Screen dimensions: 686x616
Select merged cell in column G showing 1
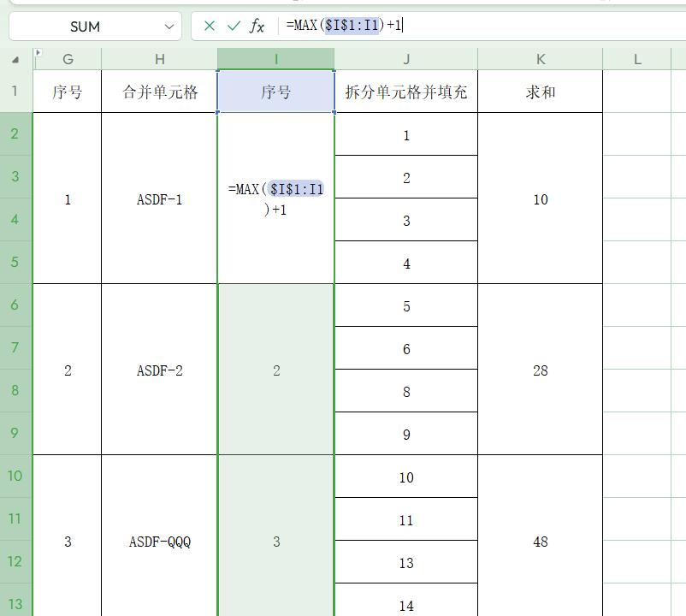68,198
